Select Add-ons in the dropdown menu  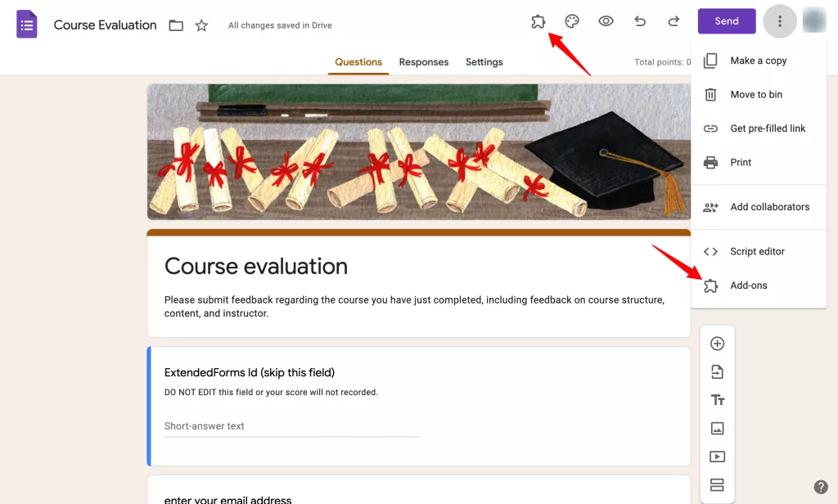click(748, 286)
